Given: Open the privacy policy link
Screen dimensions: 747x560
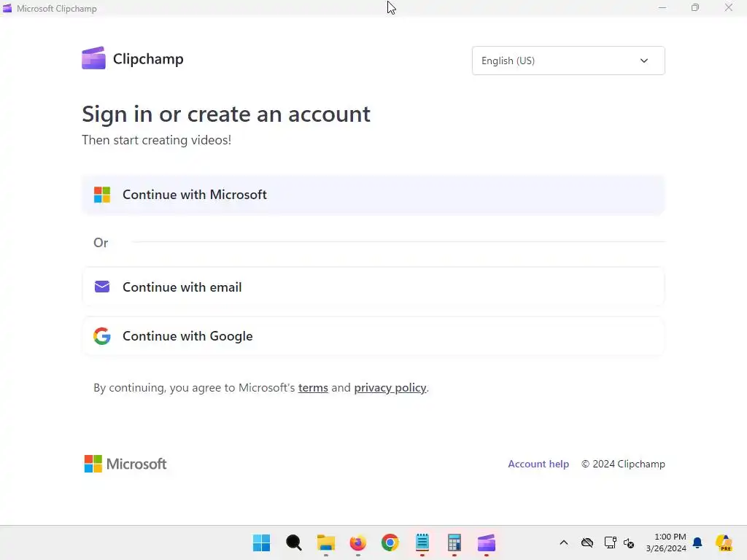Looking at the screenshot, I should pos(390,388).
